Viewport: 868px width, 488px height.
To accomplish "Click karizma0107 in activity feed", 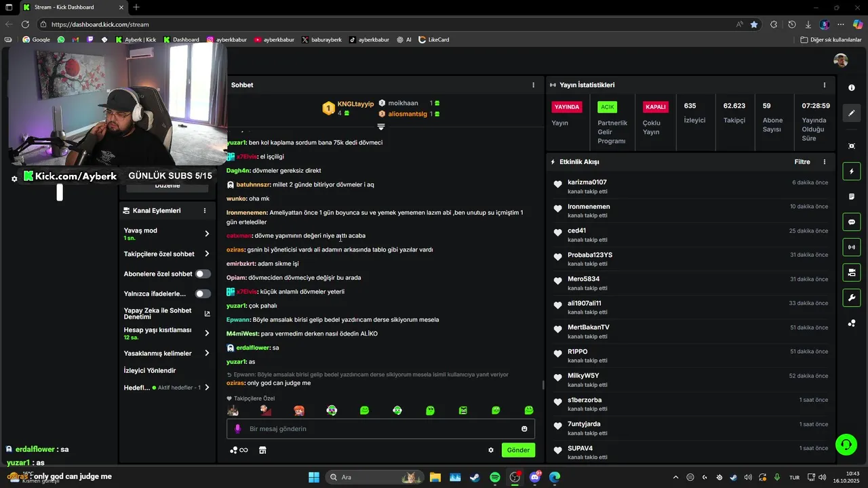I will click(x=587, y=182).
